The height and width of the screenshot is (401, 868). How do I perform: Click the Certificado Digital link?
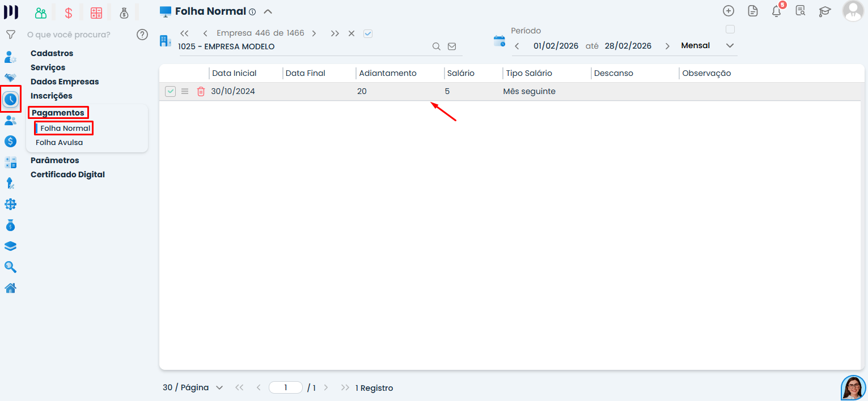(x=67, y=174)
